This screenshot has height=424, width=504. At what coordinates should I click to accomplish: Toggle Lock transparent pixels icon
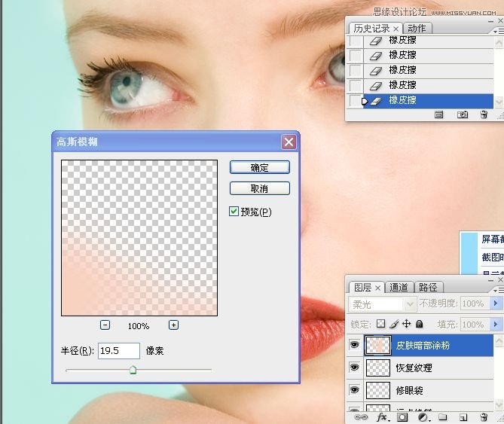point(380,324)
